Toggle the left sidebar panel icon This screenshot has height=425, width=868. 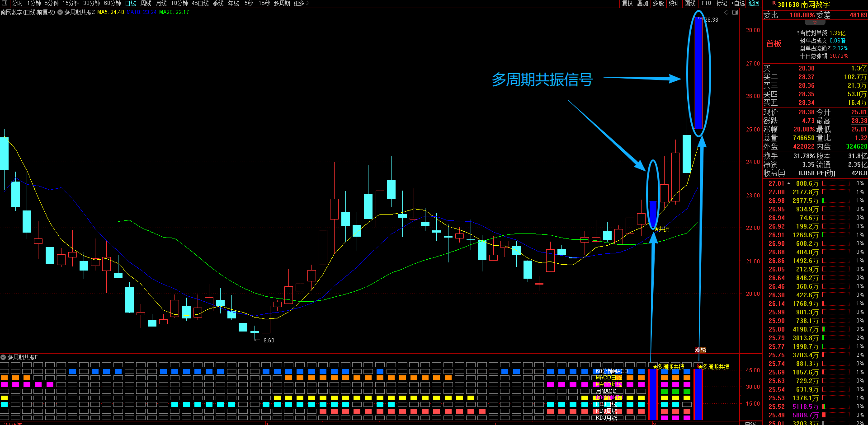[x=5, y=3]
